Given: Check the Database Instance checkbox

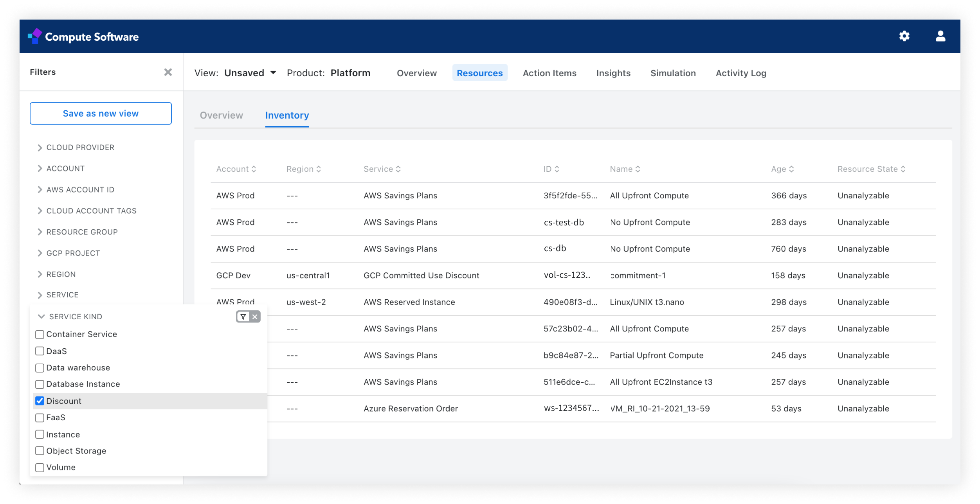Looking at the screenshot, I should tap(40, 384).
